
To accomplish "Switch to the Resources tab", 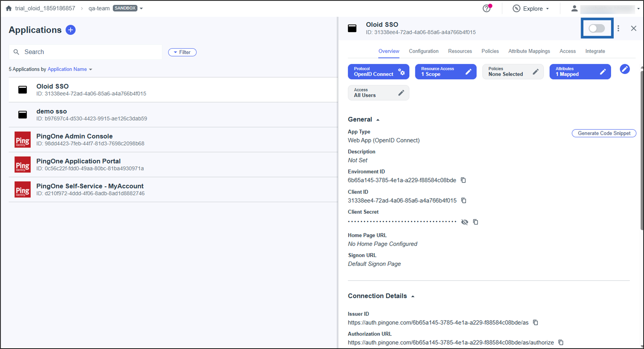I will tap(460, 51).
